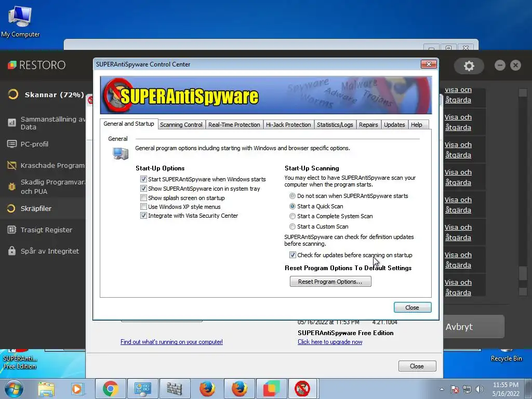Open the second Firefox taskbar icon
Image resolution: width=532 pixels, height=399 pixels.
239,389
